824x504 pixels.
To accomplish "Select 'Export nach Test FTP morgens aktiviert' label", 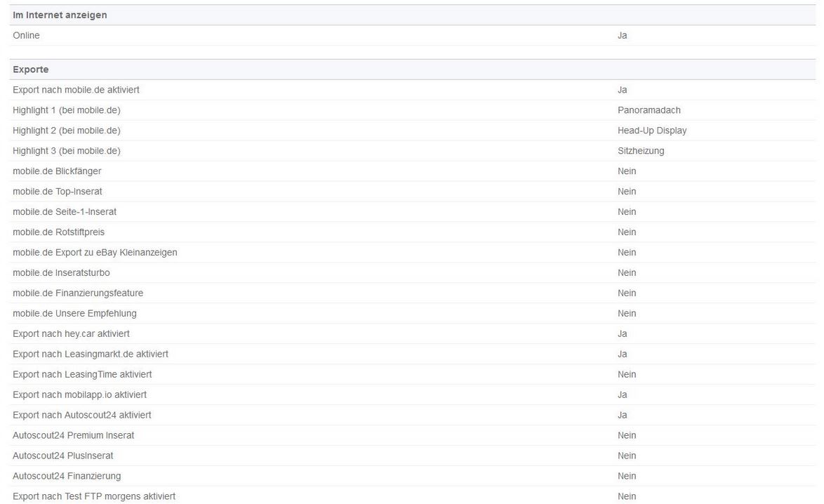I will (94, 496).
